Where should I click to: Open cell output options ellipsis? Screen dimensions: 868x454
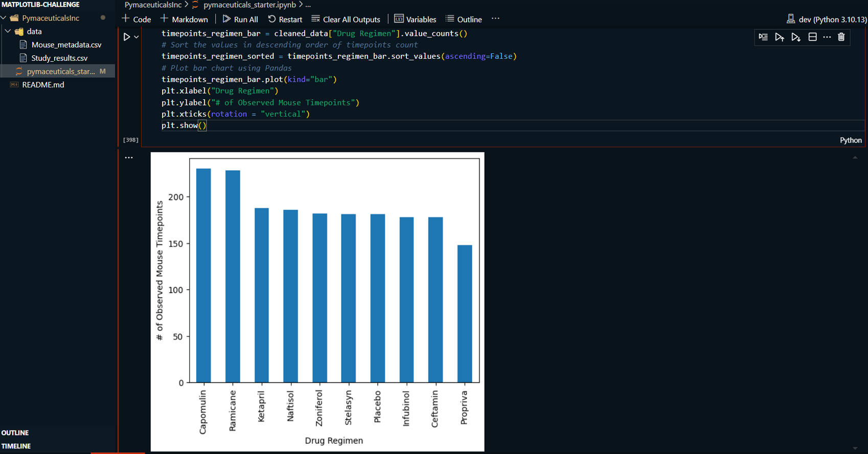click(x=129, y=157)
